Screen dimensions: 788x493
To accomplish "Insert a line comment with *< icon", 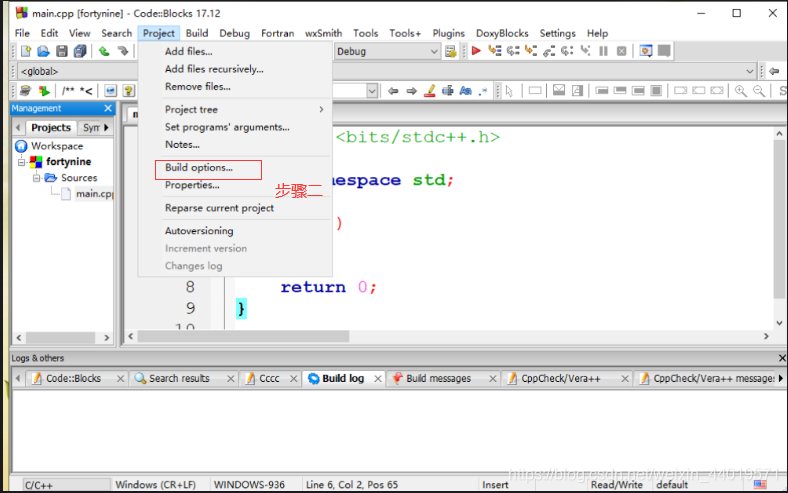I will (x=86, y=91).
